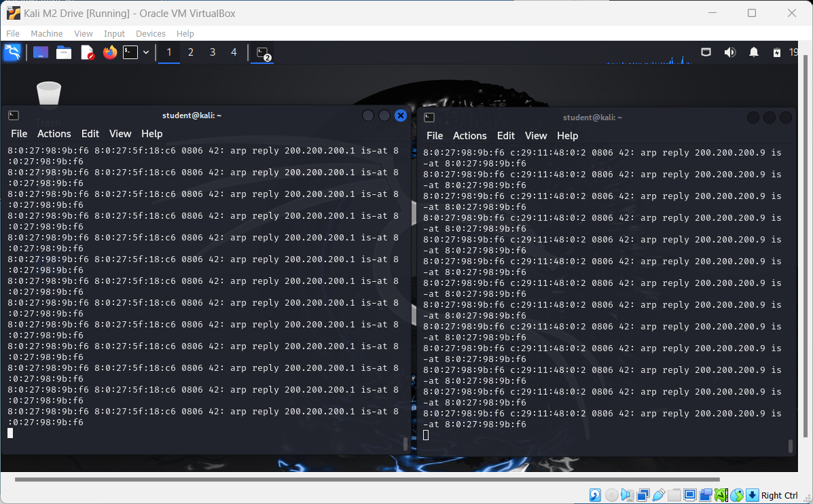Screen dimensions: 813x504
Task: Click the CPU graph monitor in panel
Action: (x=649, y=59)
